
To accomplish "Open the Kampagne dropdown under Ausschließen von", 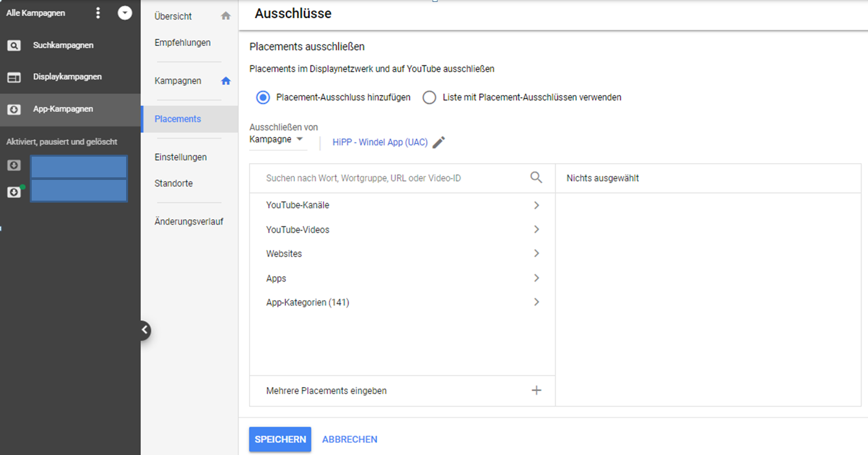I will pos(278,139).
